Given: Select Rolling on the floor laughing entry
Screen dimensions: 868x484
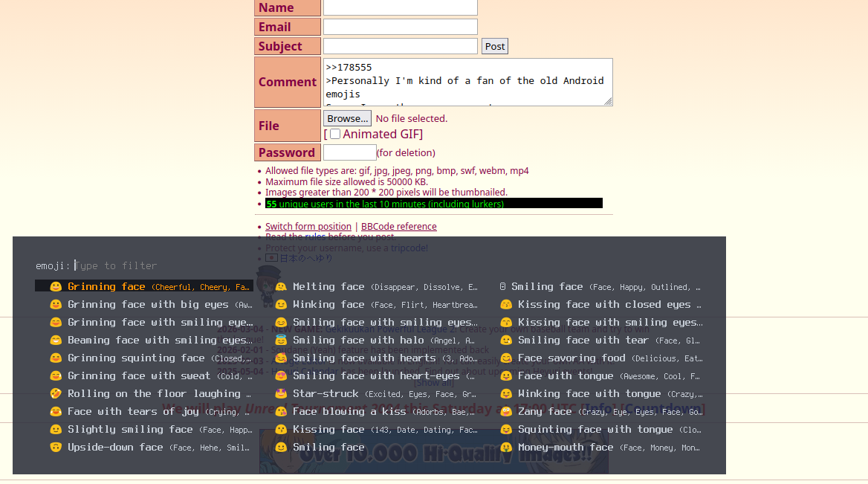Looking at the screenshot, I should click(159, 393).
